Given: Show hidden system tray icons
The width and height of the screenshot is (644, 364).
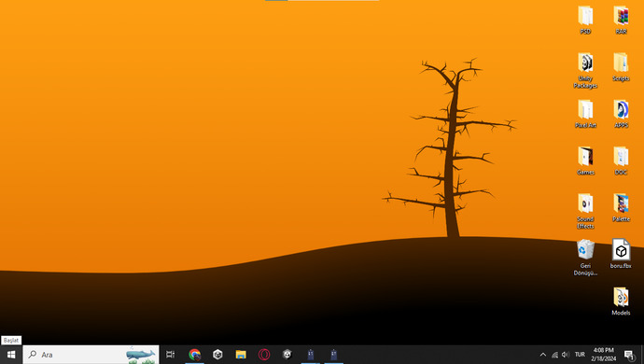Looking at the screenshot, I should click(x=543, y=355).
